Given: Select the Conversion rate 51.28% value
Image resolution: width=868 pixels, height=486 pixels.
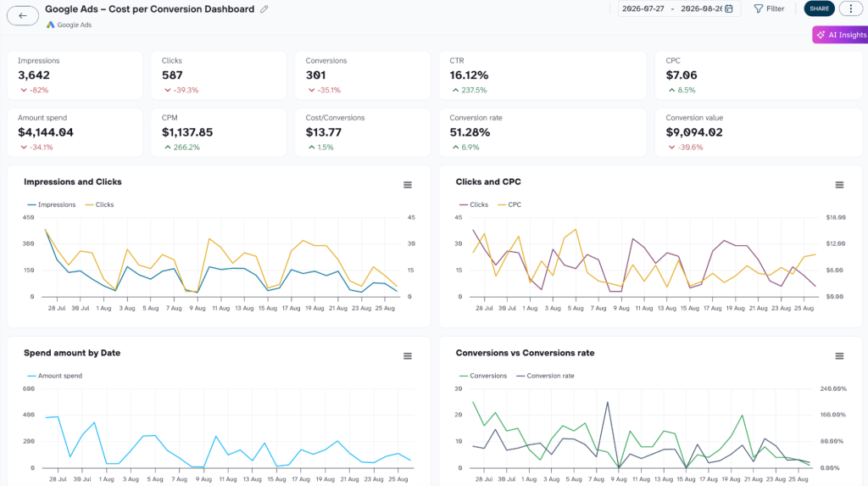Looking at the screenshot, I should tap(470, 132).
